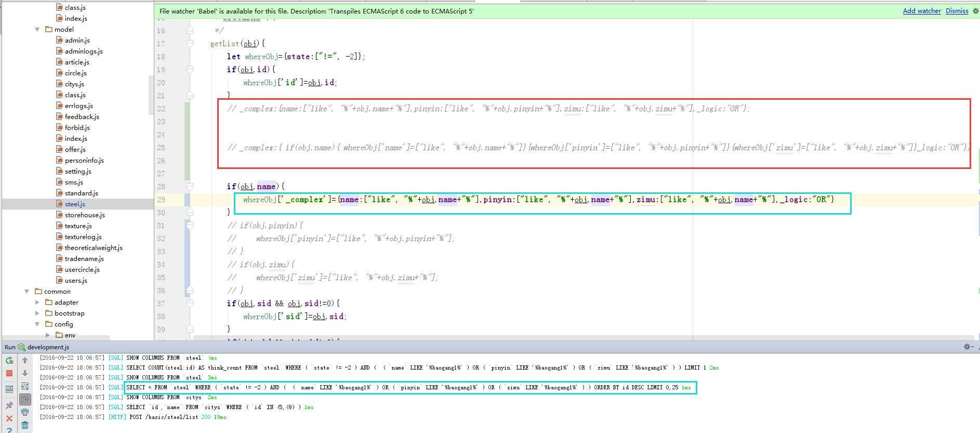Viewport: 980px width, 433px height.
Task: Open texture.js file
Action: 78,226
